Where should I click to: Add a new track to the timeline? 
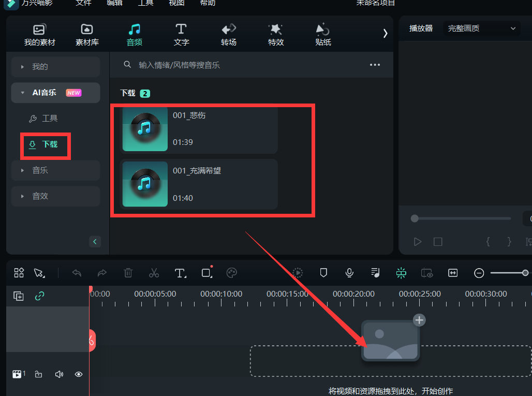pos(18,296)
